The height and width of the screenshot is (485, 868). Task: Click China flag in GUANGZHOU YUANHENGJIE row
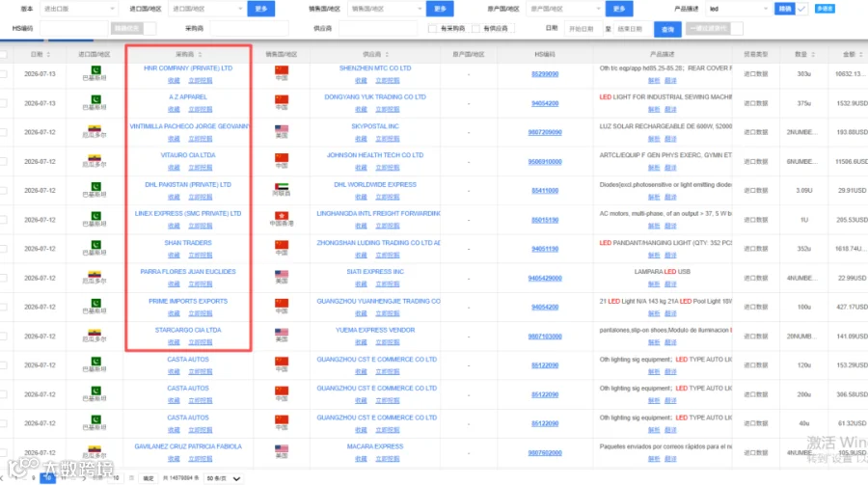pos(282,303)
